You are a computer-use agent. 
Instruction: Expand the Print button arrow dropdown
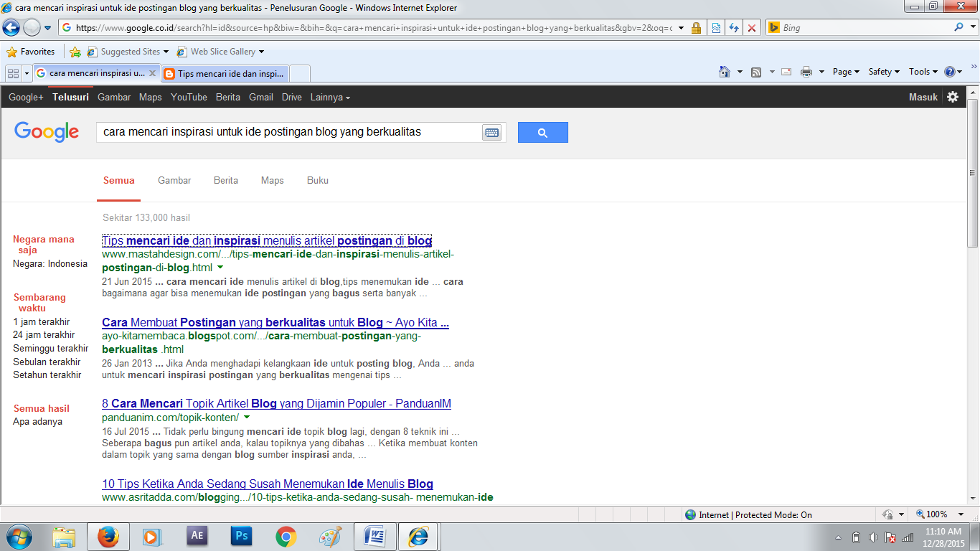pyautogui.click(x=821, y=72)
